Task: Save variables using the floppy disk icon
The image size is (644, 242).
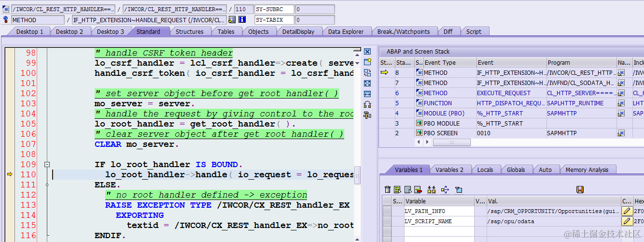Action: coord(580,189)
